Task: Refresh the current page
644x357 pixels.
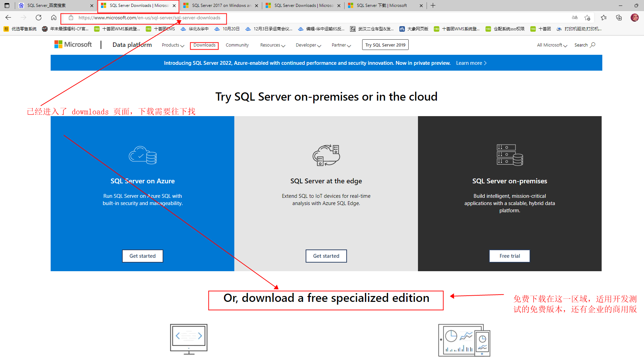Action: (39, 18)
